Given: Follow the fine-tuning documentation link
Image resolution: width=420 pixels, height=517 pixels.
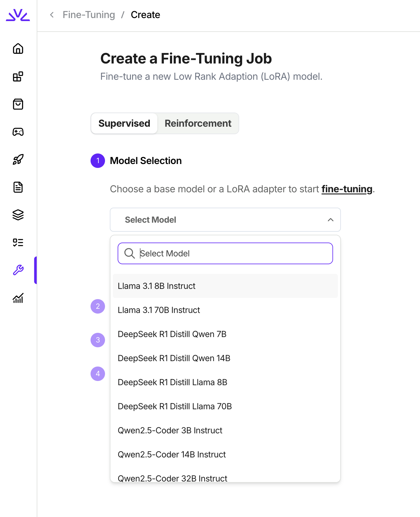Looking at the screenshot, I should 347,189.
